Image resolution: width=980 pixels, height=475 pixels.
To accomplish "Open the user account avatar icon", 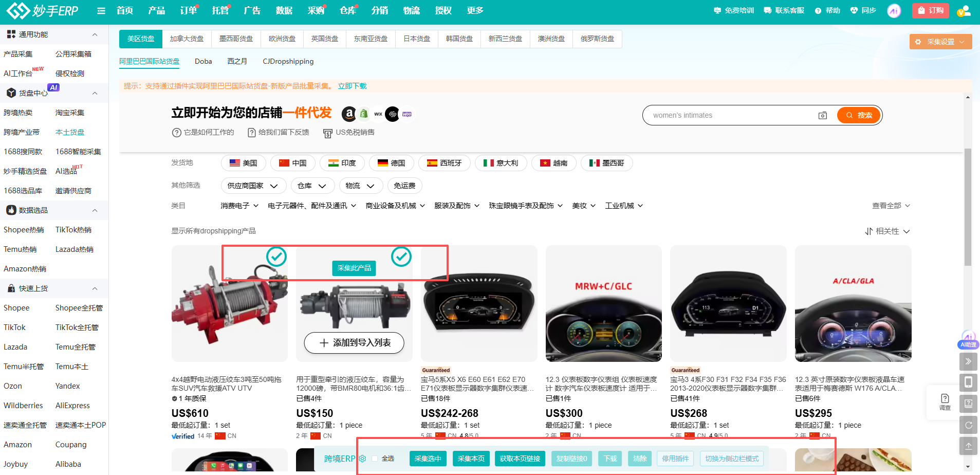I will 964,10.
